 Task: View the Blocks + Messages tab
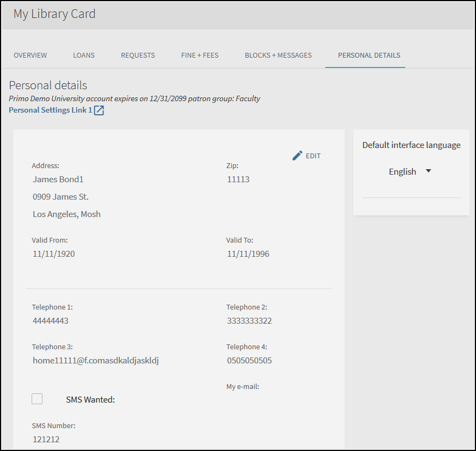pyautogui.click(x=278, y=55)
